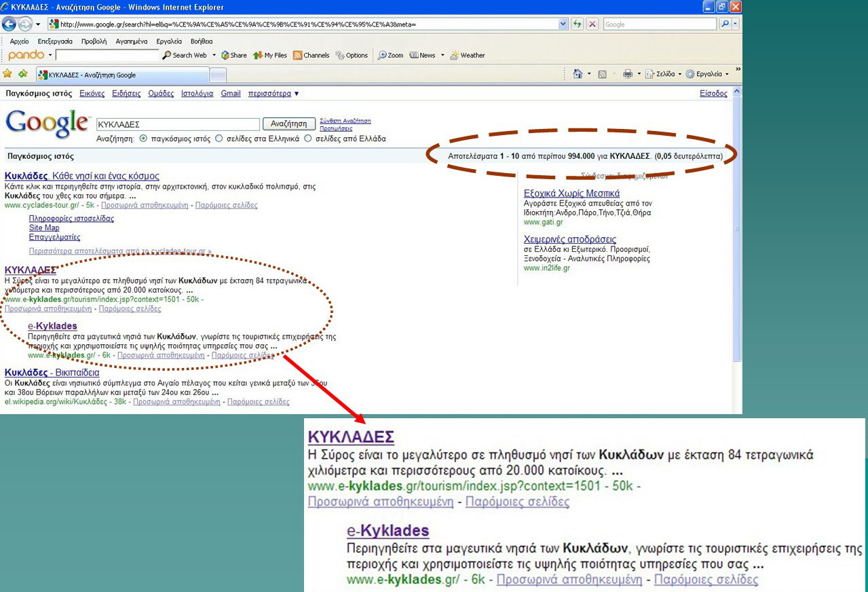Show hidden toolbar commands via » chevron
Image resolution: width=868 pixels, height=592 pixels.
pyautogui.click(x=738, y=70)
